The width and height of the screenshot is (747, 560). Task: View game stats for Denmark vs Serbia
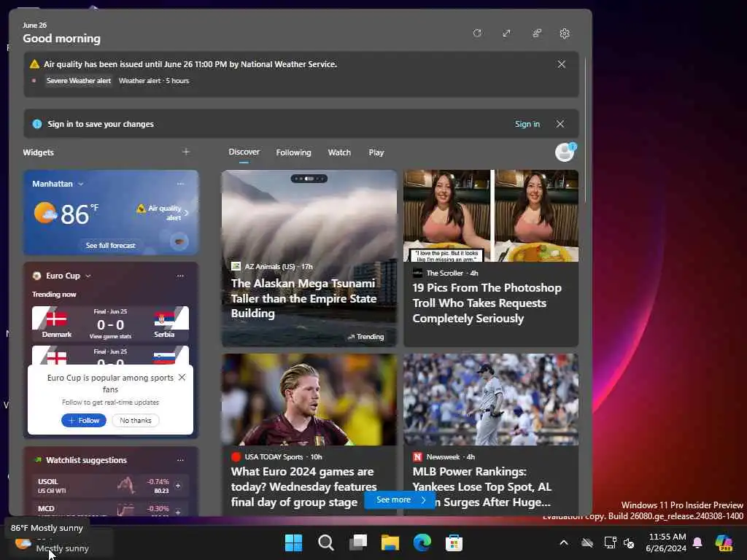pyautogui.click(x=111, y=336)
